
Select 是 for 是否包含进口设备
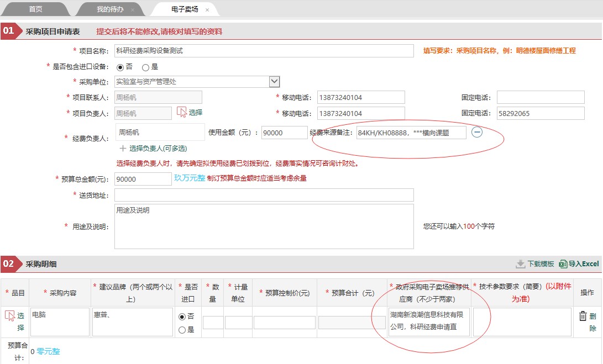[145, 67]
